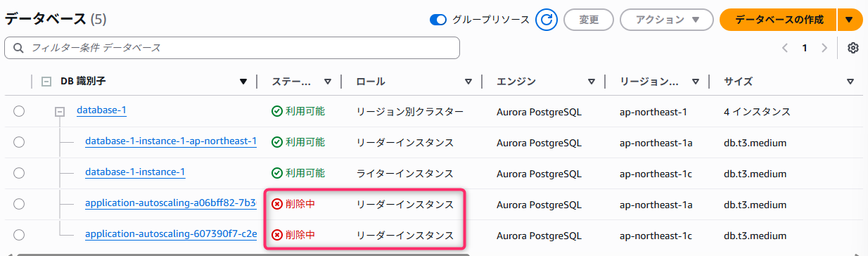
Task: Open database-1 cluster link
Action: coord(101,110)
